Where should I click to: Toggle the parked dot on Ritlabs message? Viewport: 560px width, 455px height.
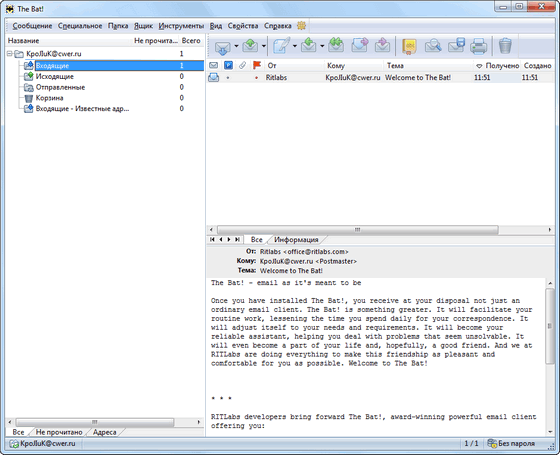pyautogui.click(x=228, y=78)
